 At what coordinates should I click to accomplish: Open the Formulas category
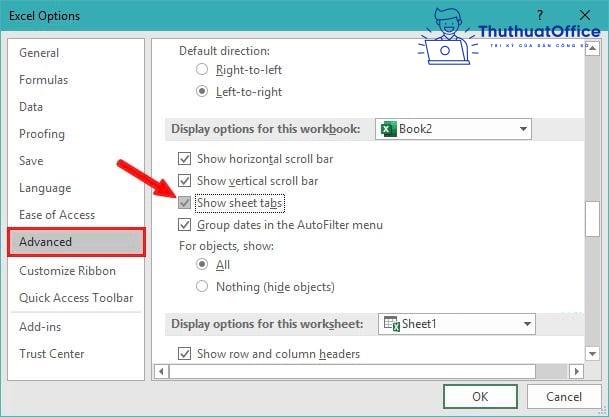tap(44, 80)
